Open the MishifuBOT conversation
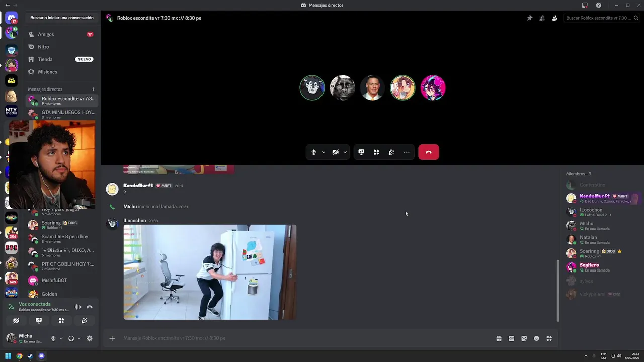Image resolution: width=644 pixels, height=362 pixels. [x=61, y=280]
